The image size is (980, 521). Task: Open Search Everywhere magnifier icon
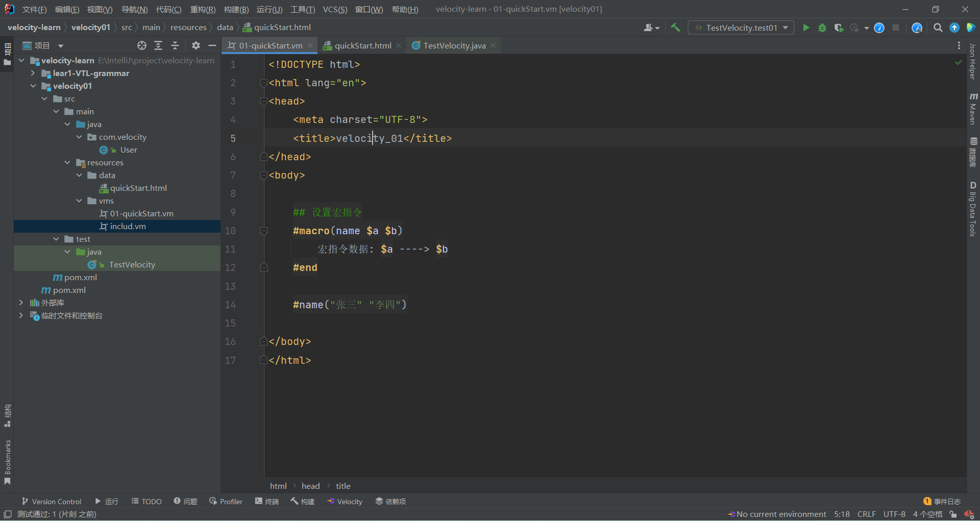(938, 28)
